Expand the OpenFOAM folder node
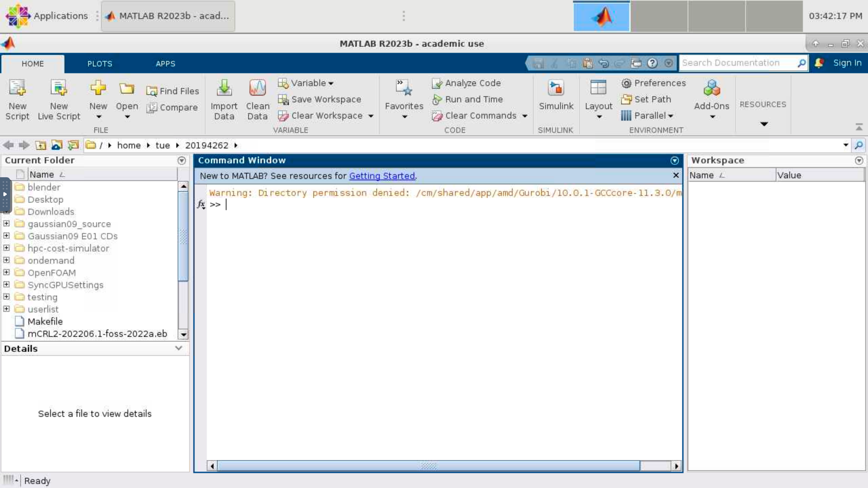This screenshot has height=488, width=868. [x=6, y=272]
